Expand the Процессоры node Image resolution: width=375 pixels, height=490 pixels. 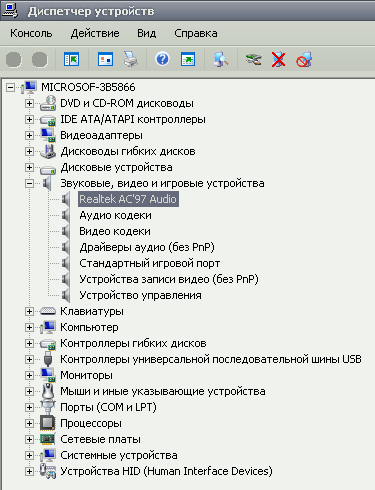click(x=29, y=424)
